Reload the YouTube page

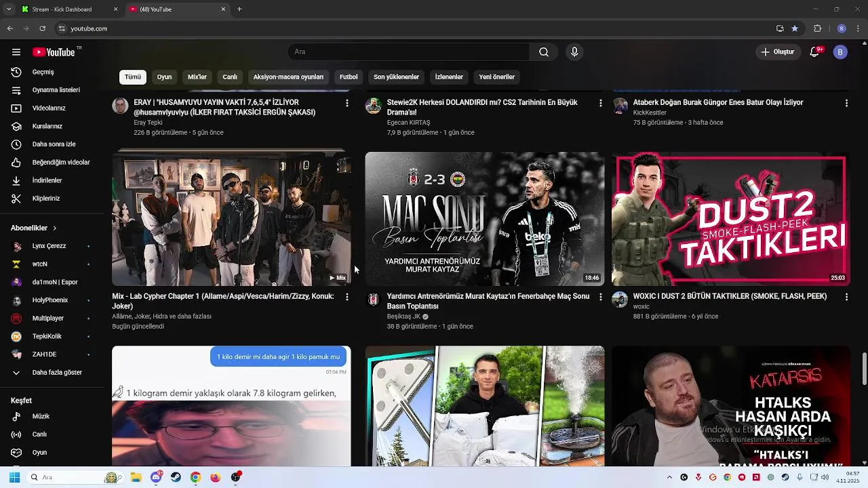(x=42, y=28)
